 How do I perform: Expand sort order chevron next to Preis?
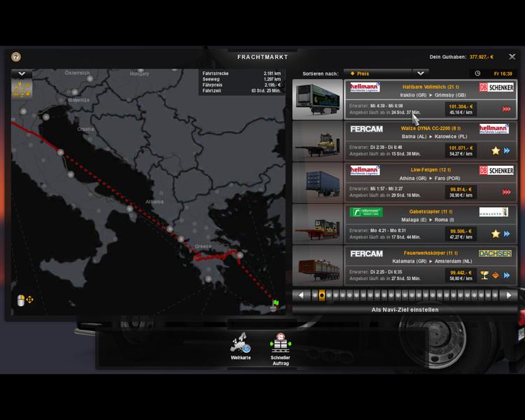(420, 73)
